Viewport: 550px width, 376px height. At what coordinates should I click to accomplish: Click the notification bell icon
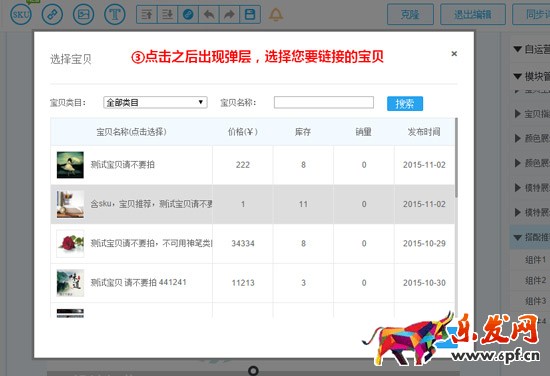pos(276,14)
